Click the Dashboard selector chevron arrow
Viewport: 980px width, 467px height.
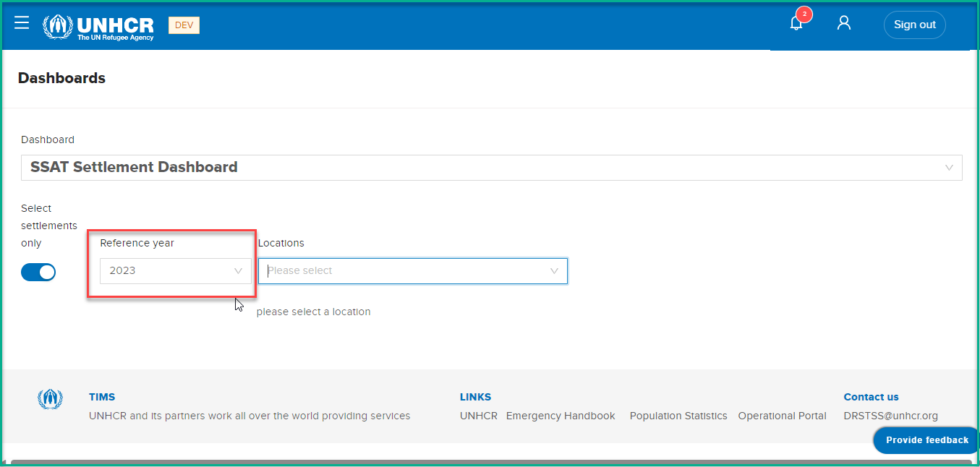coord(949,168)
